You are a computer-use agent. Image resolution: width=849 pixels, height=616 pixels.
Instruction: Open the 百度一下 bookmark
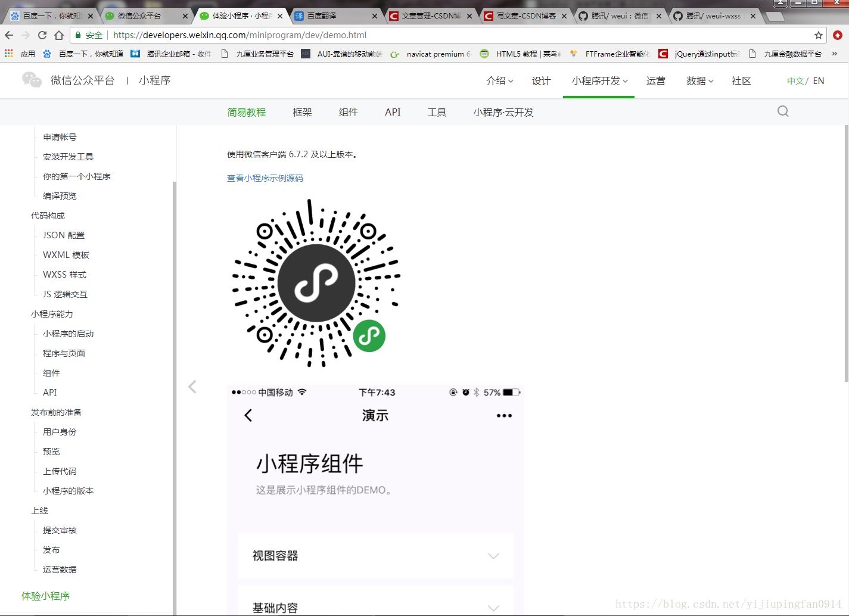[x=83, y=54]
